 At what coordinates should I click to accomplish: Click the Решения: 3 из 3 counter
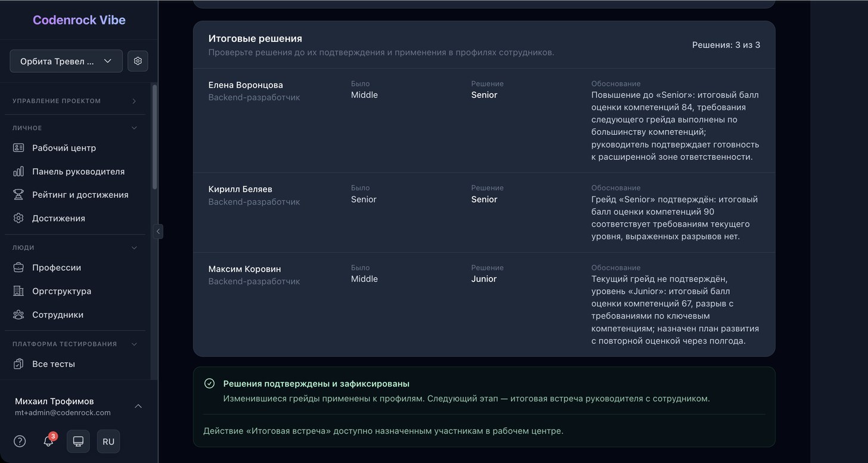[x=726, y=45]
